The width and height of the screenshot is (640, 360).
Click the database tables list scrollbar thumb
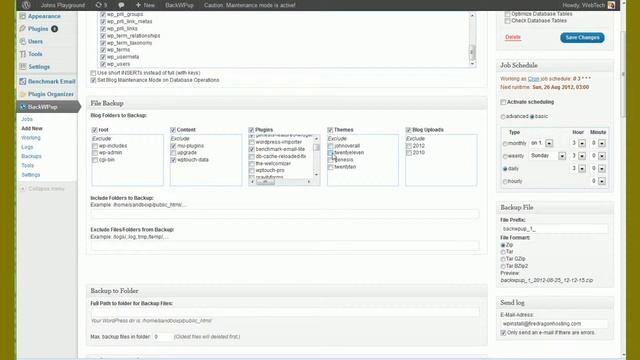coord(472,52)
